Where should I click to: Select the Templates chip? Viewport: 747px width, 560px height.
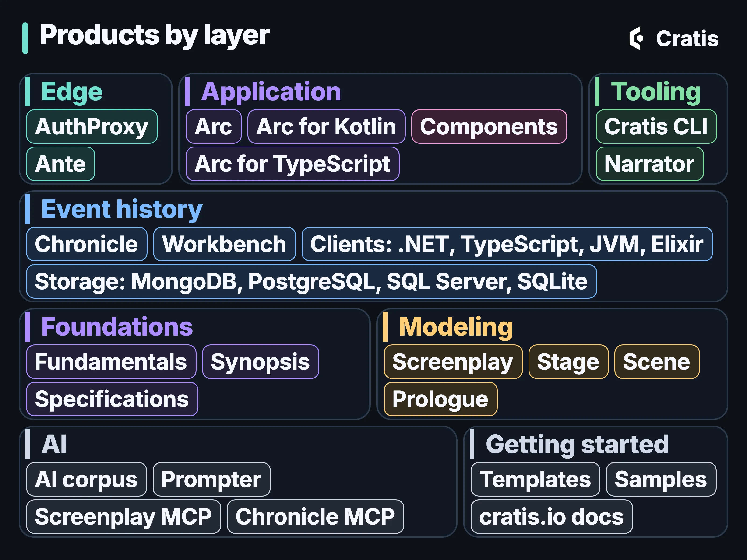point(536,479)
